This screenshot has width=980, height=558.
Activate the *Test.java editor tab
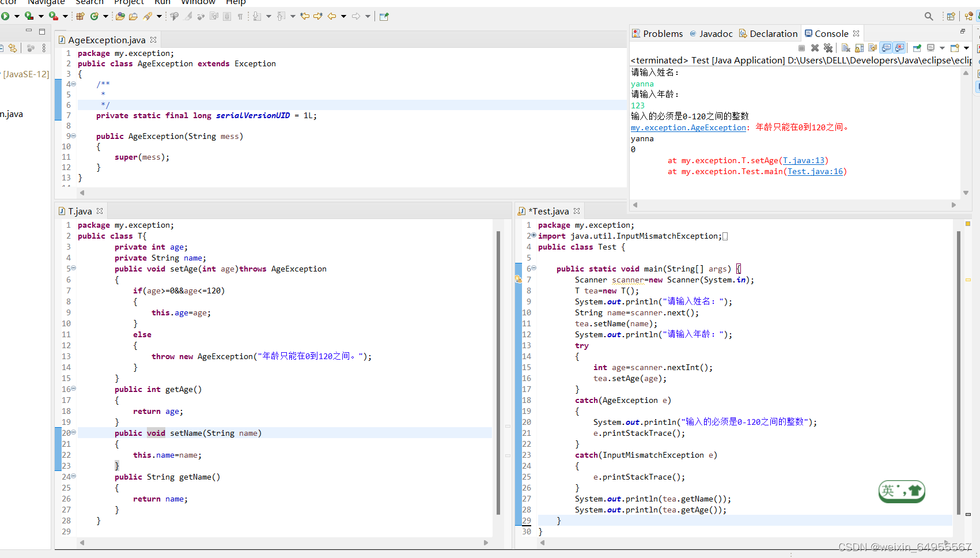pos(548,212)
